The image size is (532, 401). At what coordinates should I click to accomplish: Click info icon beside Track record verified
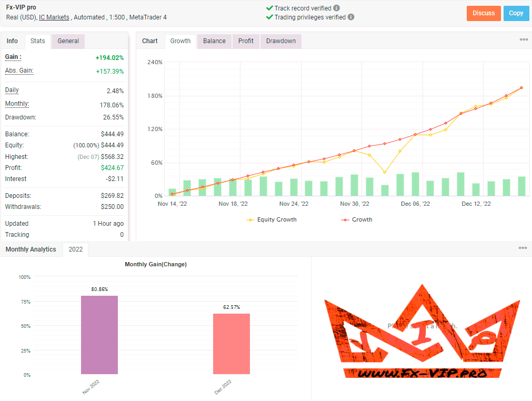pos(336,8)
